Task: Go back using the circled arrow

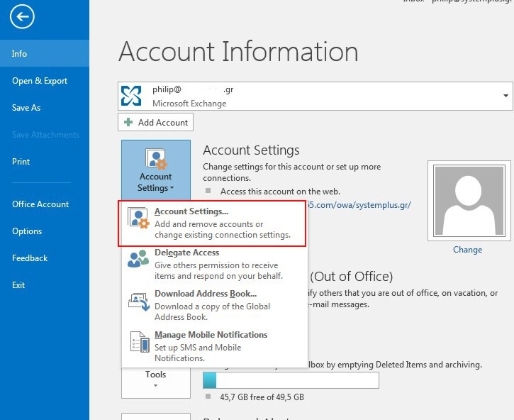Action: coord(22,16)
